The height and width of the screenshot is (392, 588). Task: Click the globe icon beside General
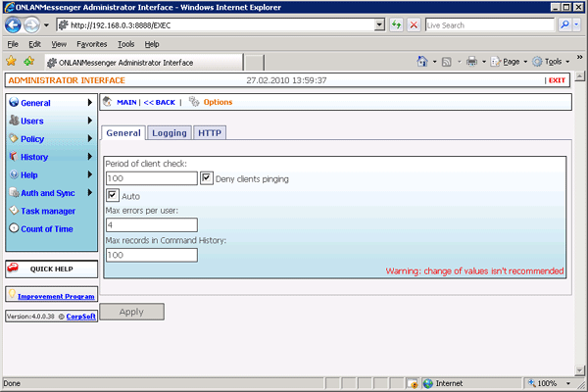pyautogui.click(x=14, y=102)
